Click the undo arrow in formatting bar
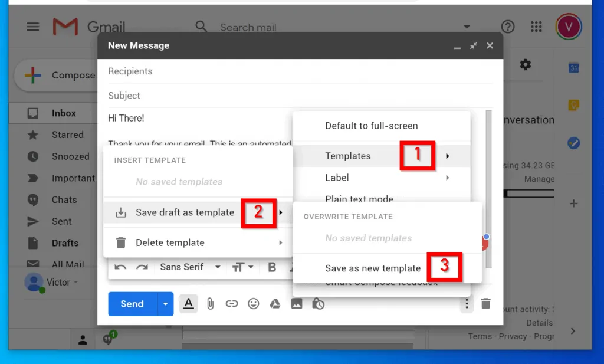This screenshot has width=604, height=364. [120, 267]
